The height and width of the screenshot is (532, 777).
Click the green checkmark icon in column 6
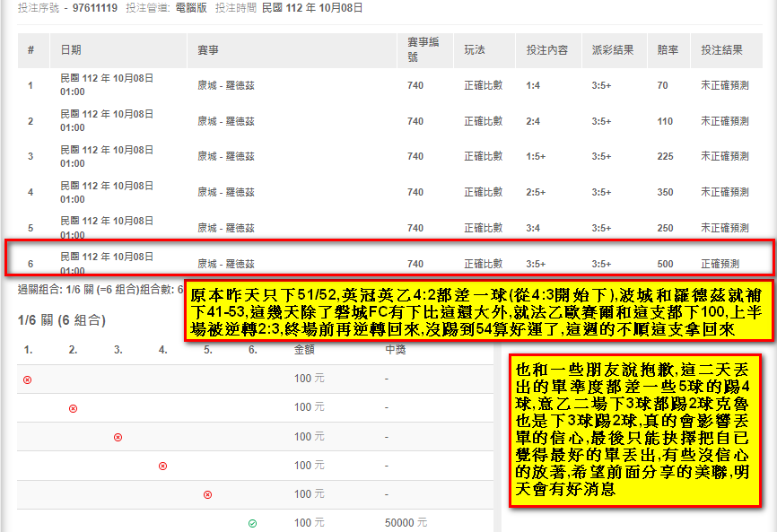point(252,523)
